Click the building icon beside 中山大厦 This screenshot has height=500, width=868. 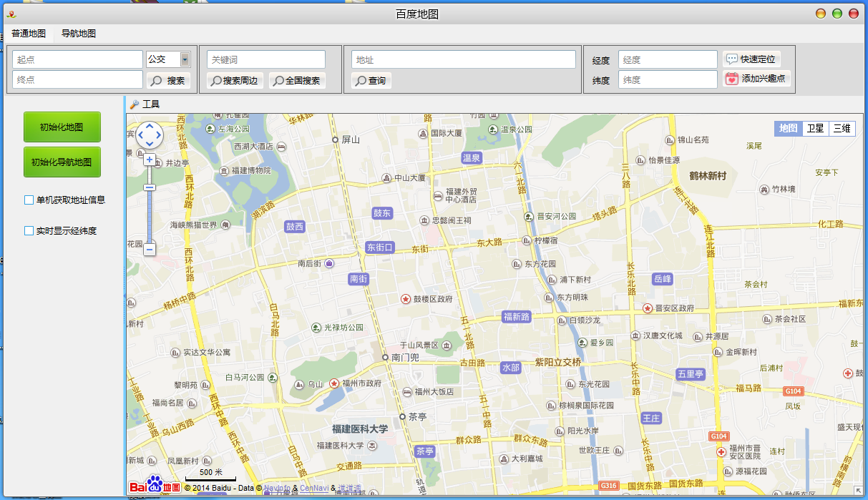[x=387, y=177]
